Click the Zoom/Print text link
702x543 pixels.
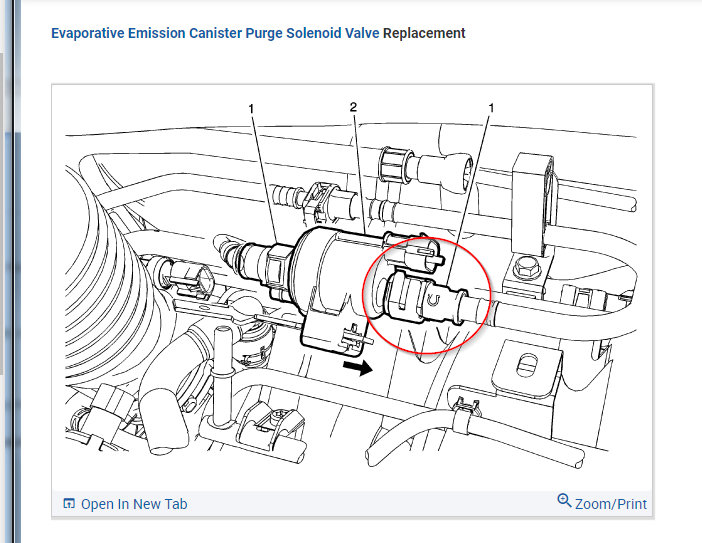tap(611, 504)
